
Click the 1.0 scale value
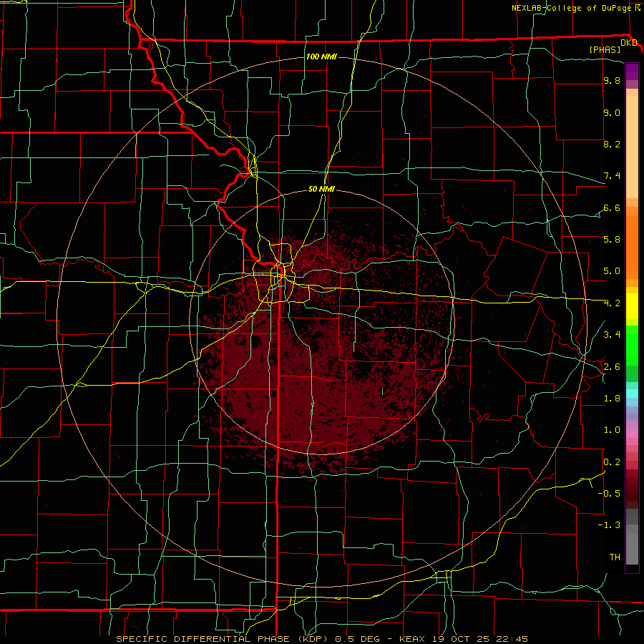pos(612,429)
